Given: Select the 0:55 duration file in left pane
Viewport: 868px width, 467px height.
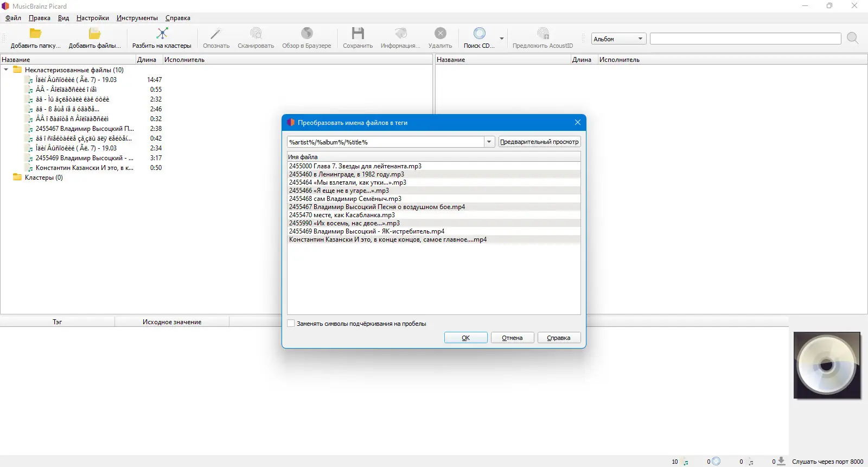Looking at the screenshot, I should (66, 90).
